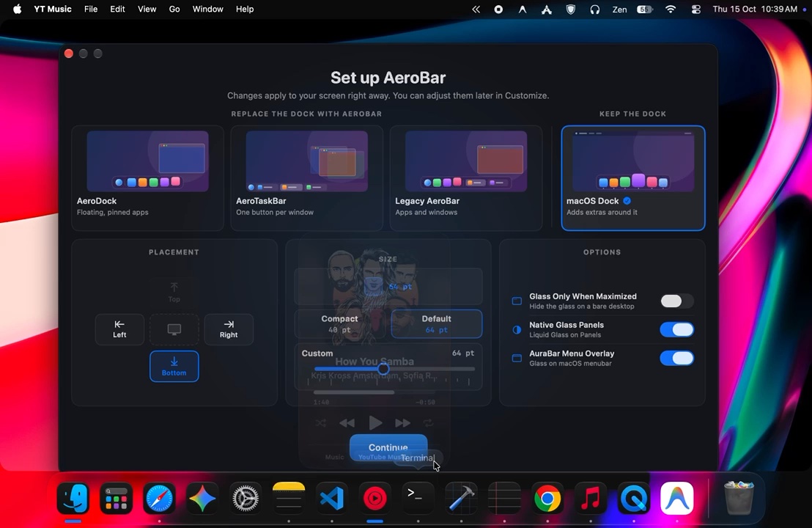Screen dimensions: 812x528
Task: Select the macOS Dock mode card
Action: (x=633, y=177)
